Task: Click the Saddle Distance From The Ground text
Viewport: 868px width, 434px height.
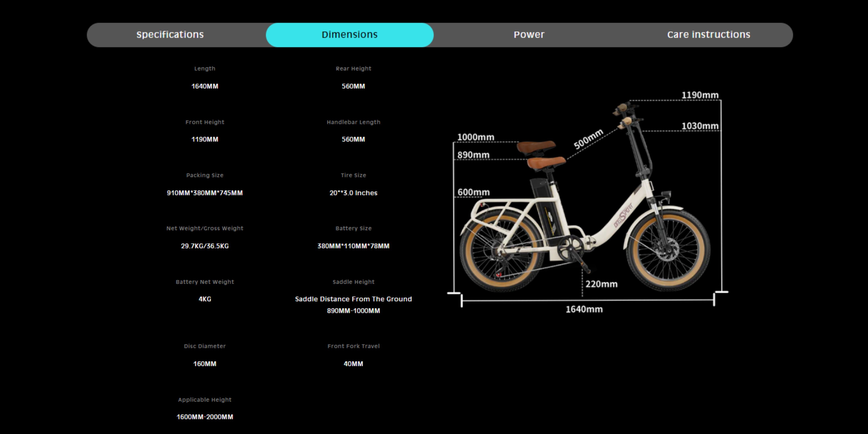Action: pyautogui.click(x=353, y=299)
